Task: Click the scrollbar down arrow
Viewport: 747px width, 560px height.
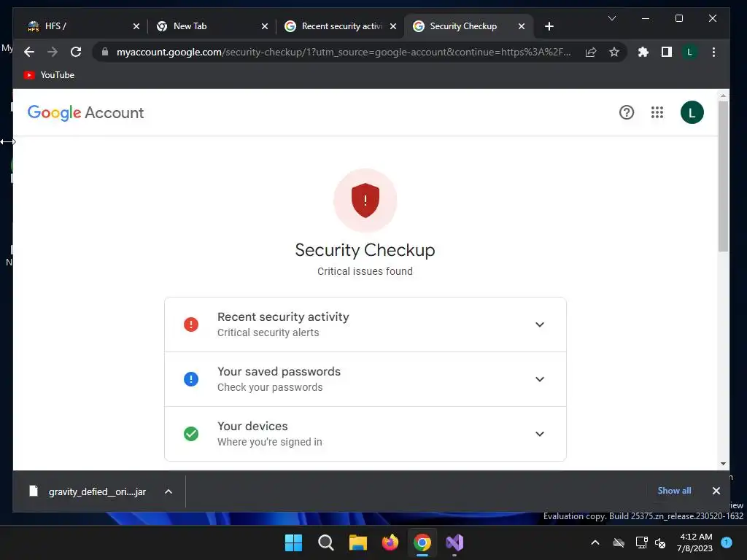Action: pos(723,464)
